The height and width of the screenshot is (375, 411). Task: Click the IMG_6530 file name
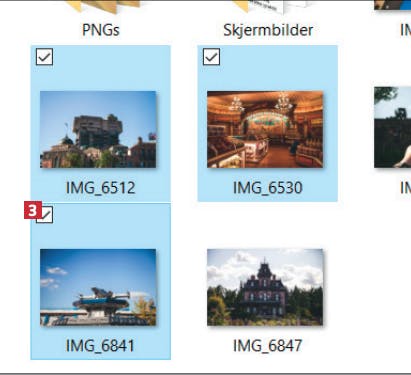pyautogui.click(x=268, y=188)
